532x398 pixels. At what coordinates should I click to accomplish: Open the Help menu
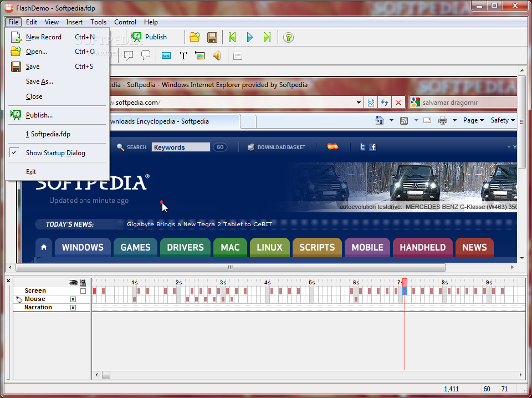151,22
